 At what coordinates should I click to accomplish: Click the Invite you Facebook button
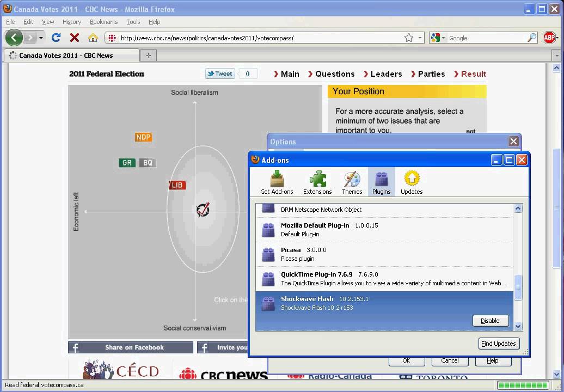click(x=223, y=347)
